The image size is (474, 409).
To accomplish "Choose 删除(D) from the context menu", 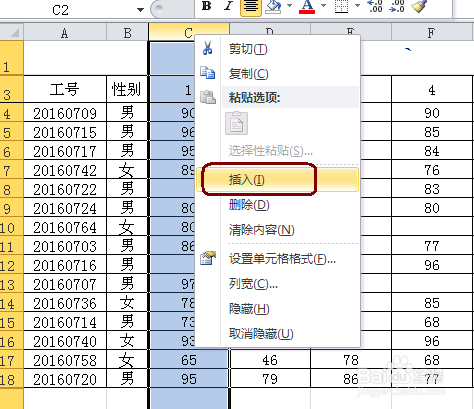I will [278, 205].
